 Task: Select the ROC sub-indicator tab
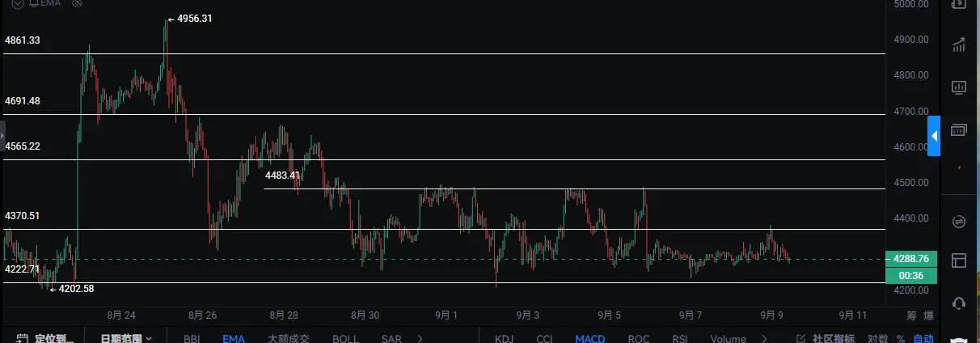[x=639, y=338]
